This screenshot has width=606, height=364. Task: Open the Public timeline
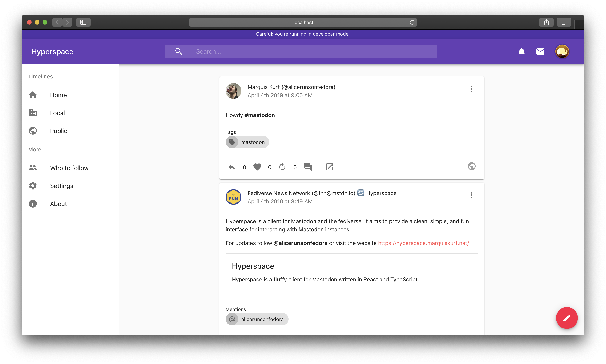pyautogui.click(x=58, y=131)
